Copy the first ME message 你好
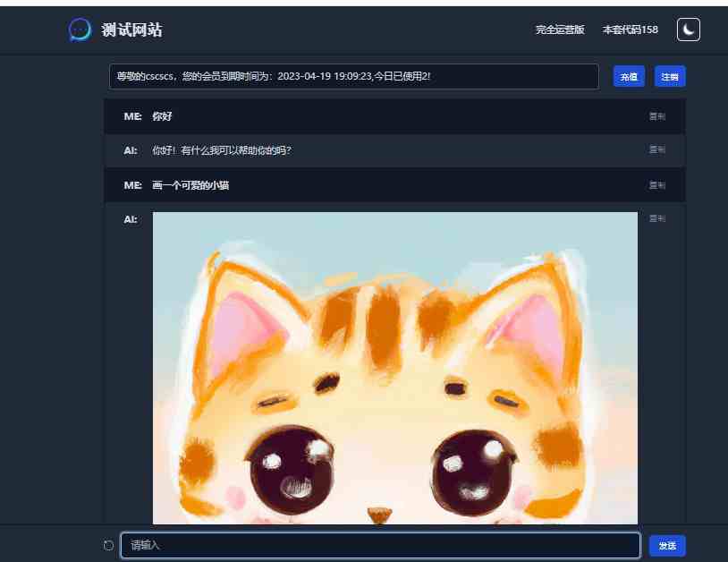 pos(656,116)
